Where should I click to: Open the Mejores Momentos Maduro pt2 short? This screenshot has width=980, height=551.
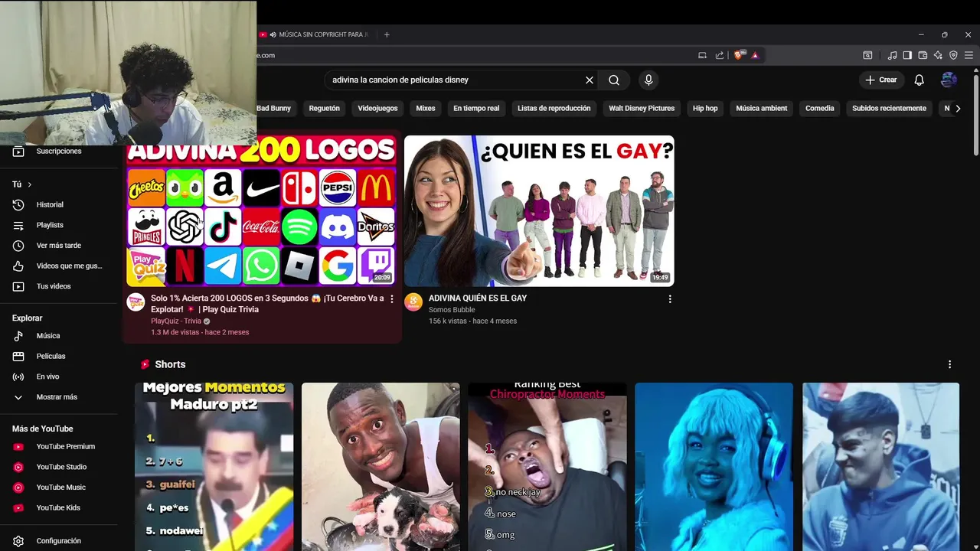214,467
